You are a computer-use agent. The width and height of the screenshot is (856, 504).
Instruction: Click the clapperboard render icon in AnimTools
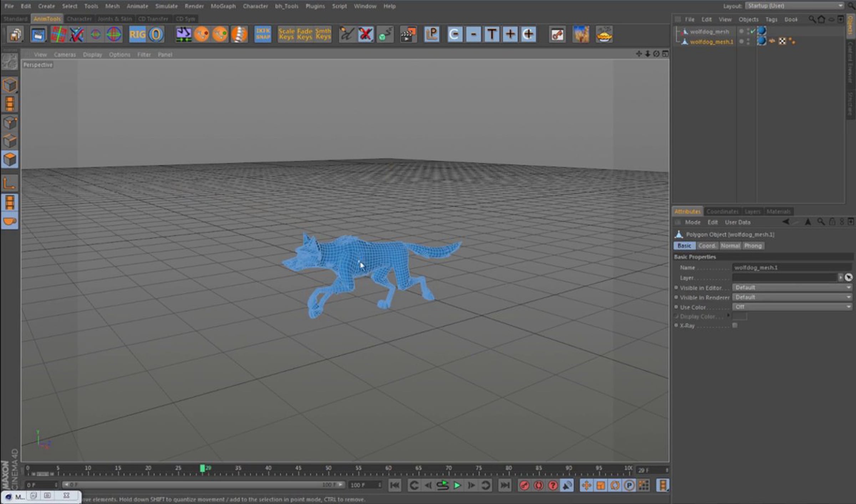click(x=408, y=35)
